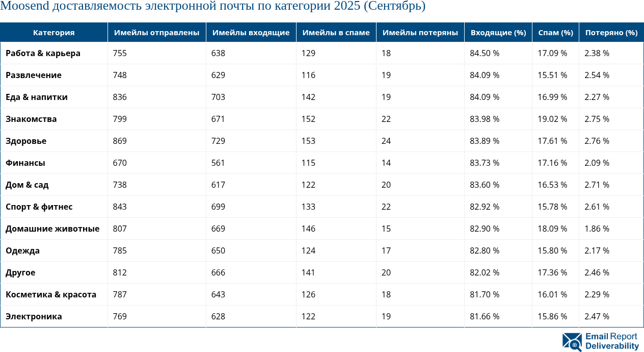Sort by "Потеряно (%)" header
644x352 pixels.
click(611, 32)
